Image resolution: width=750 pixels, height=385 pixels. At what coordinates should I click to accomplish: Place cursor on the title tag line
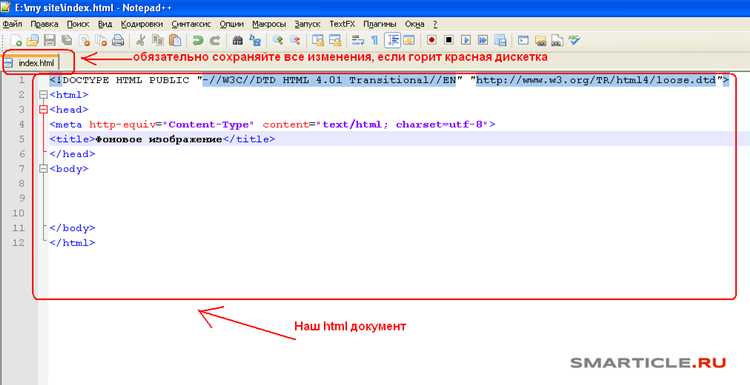click(399, 139)
